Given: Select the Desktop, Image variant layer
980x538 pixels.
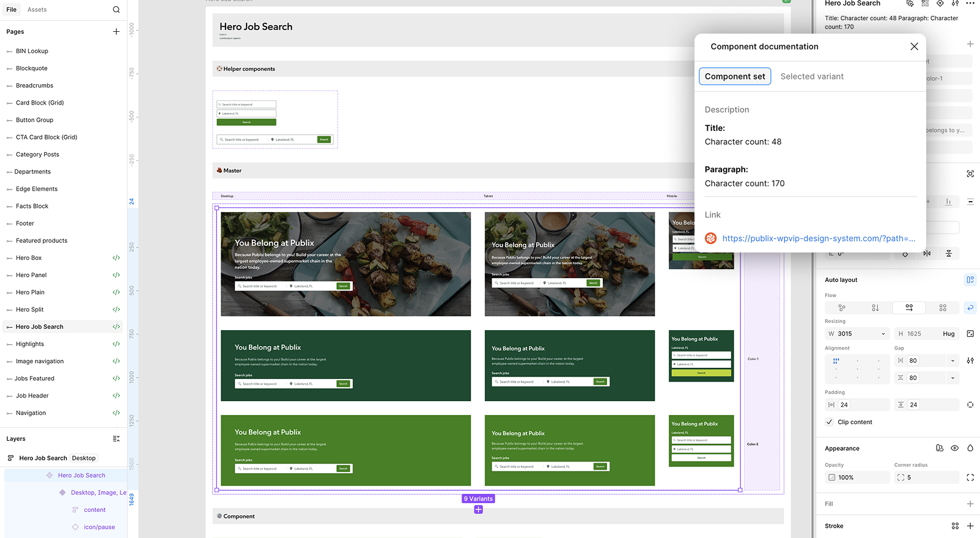Looking at the screenshot, I should [98, 493].
